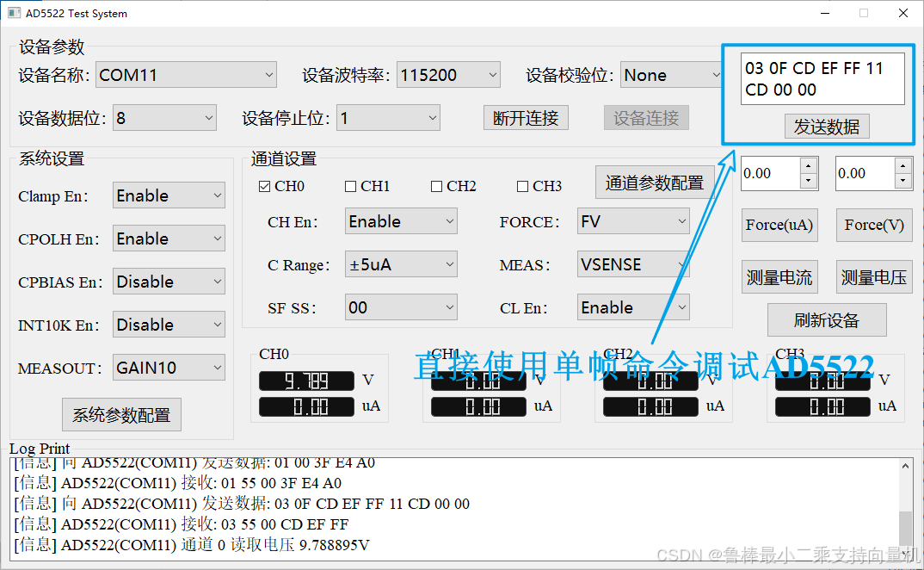Open the Clamp En dropdown
The image size is (924, 570).
pyautogui.click(x=169, y=195)
